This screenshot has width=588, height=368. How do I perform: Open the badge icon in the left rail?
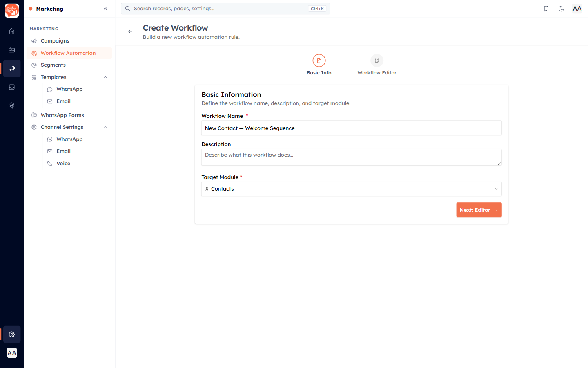tap(12, 106)
